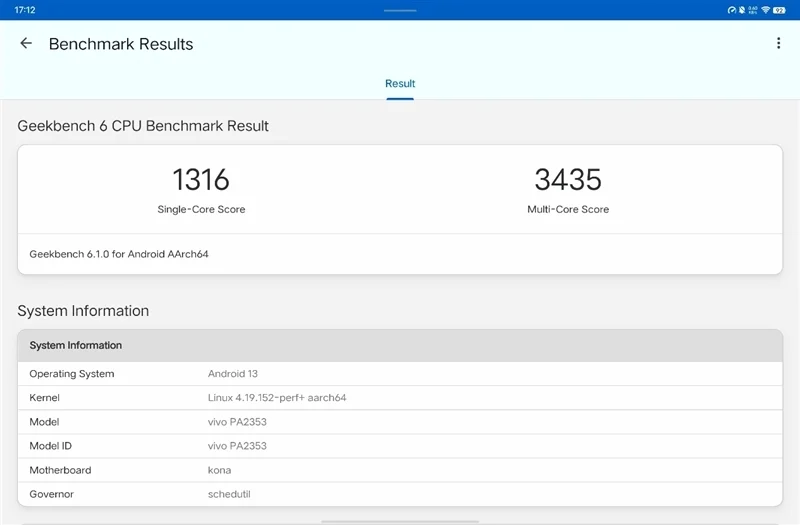This screenshot has height=525, width=800.
Task: Click the Model row label
Action: pos(44,422)
